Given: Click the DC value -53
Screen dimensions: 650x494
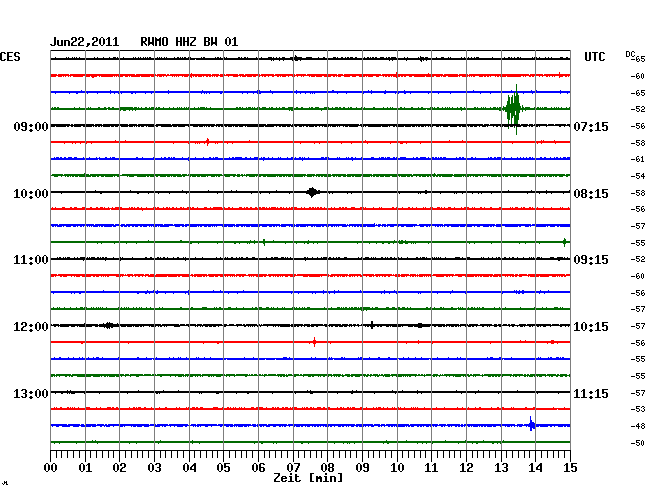Looking at the screenshot, I should [x=638, y=409].
